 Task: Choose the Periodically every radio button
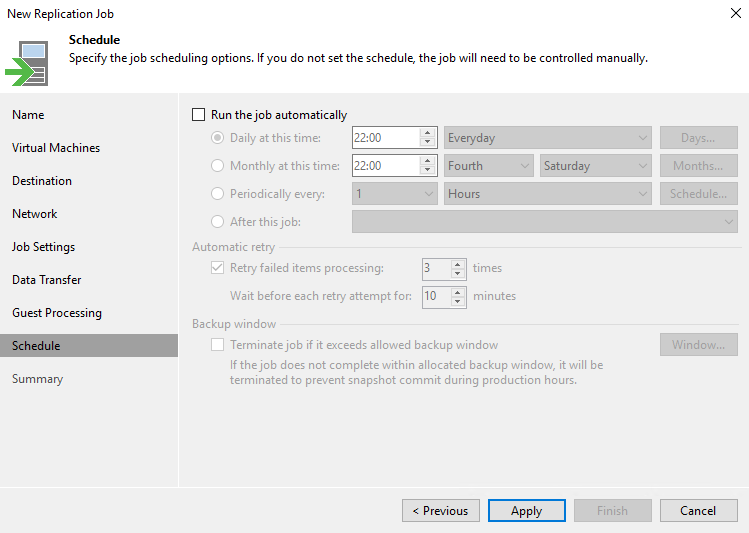[x=218, y=194]
